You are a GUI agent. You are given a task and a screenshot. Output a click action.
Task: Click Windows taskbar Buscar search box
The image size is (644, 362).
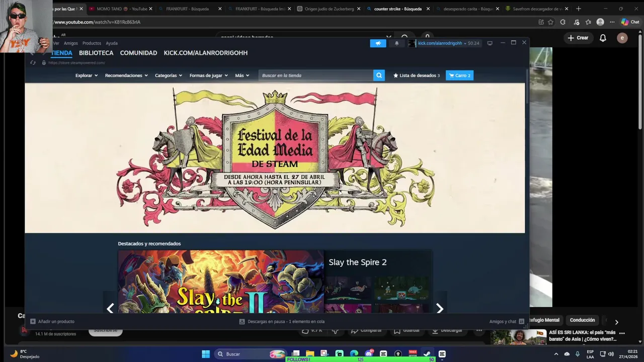[x=250, y=354]
